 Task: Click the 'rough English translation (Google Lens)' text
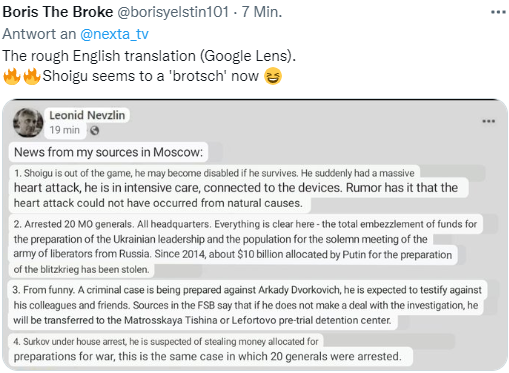tap(149, 56)
